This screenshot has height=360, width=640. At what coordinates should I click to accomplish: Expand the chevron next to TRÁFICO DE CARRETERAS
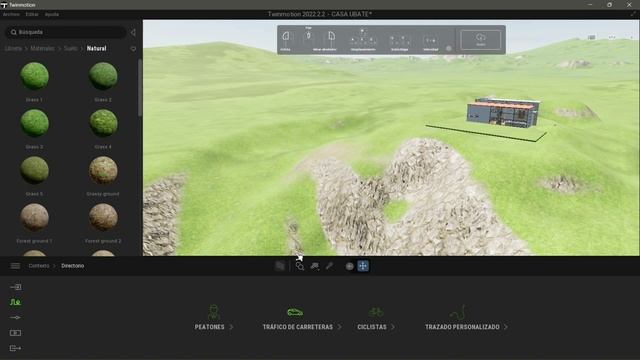click(339, 327)
